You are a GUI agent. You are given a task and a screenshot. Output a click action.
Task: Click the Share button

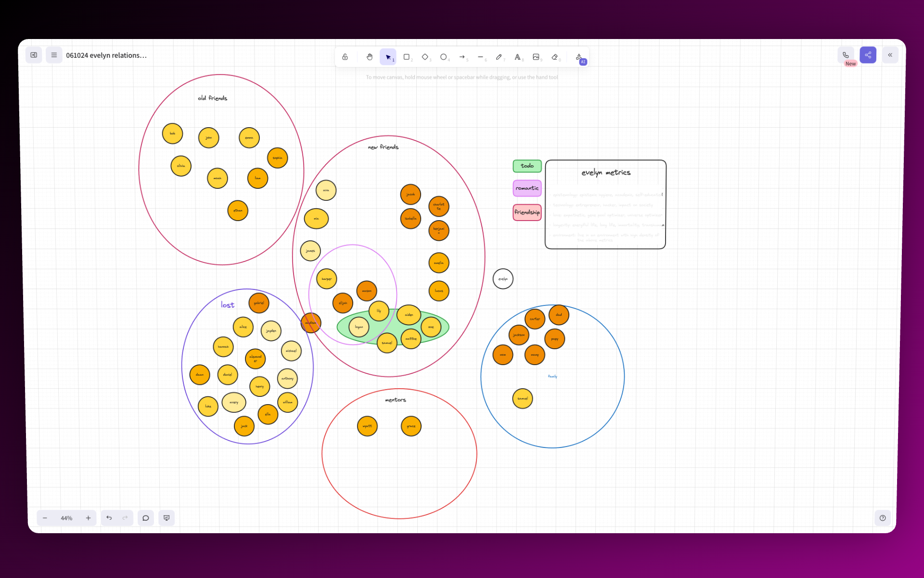868,55
